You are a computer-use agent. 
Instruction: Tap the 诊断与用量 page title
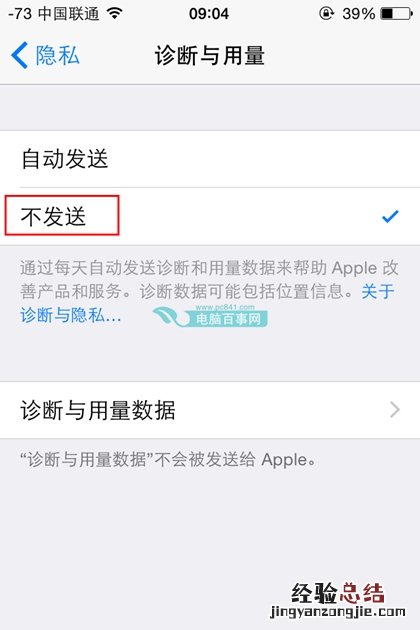click(x=210, y=55)
